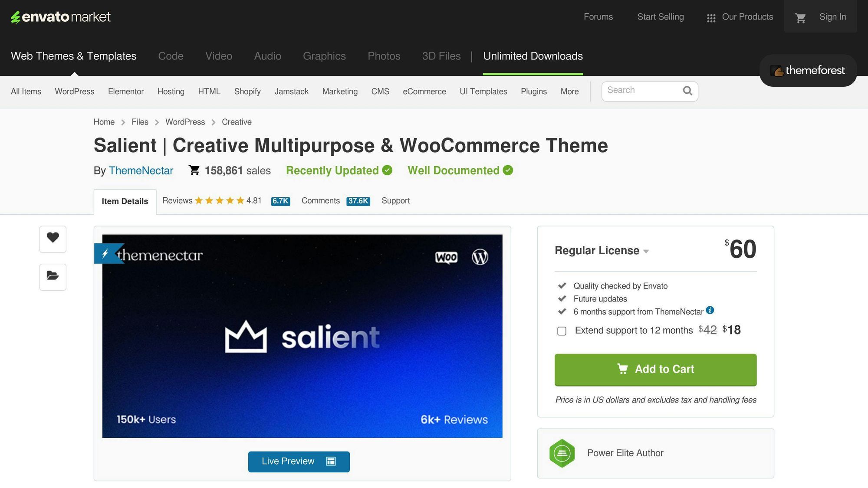Open the ThemeNectar author link

pyautogui.click(x=141, y=170)
